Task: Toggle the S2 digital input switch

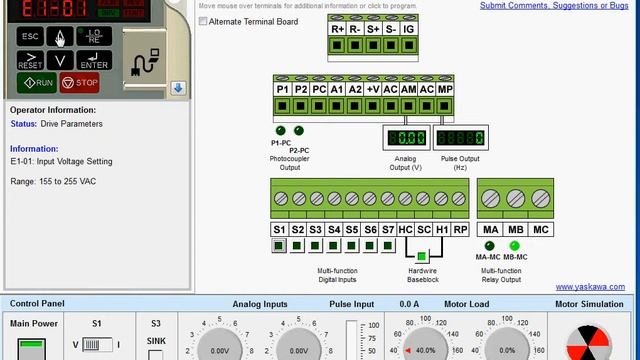Action: [297, 246]
